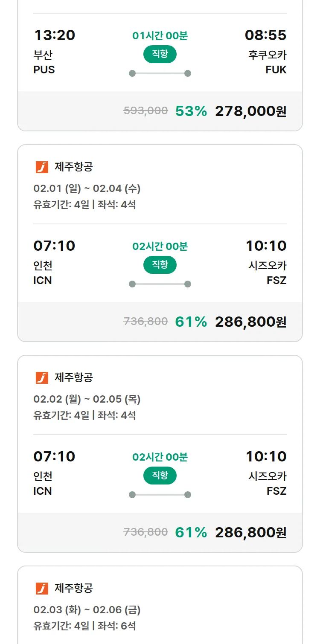
Task: Click the Jeju Air logo on the 02.03 flight
Action: (42, 589)
